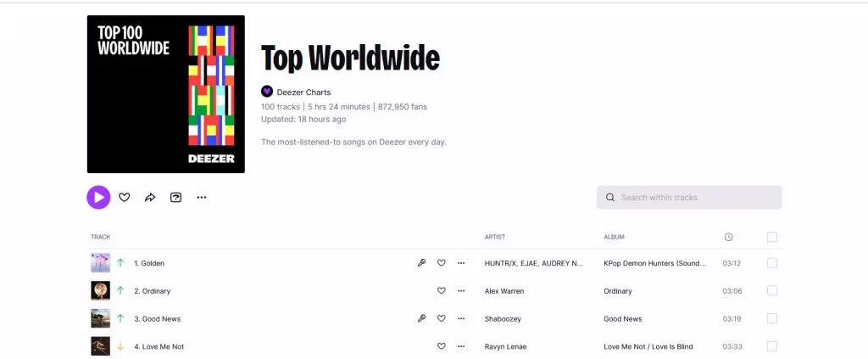This screenshot has height=359, width=868.
Task: Toggle the select-all tracks checkbox
Action: (772, 237)
